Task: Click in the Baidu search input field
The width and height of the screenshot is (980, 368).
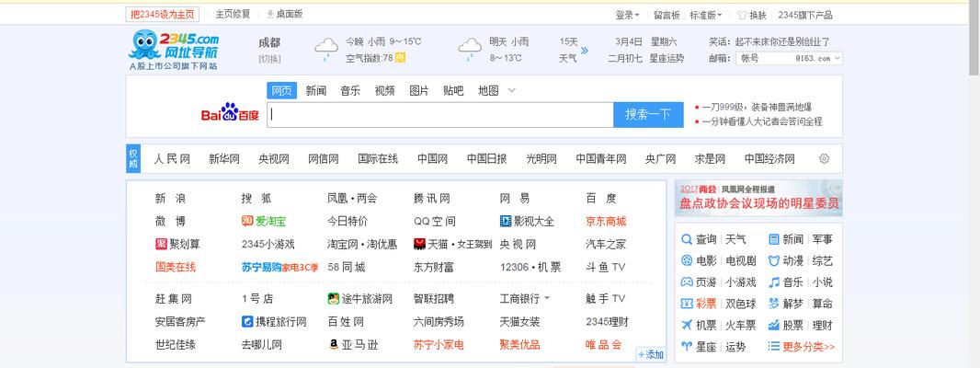Action: (440, 114)
